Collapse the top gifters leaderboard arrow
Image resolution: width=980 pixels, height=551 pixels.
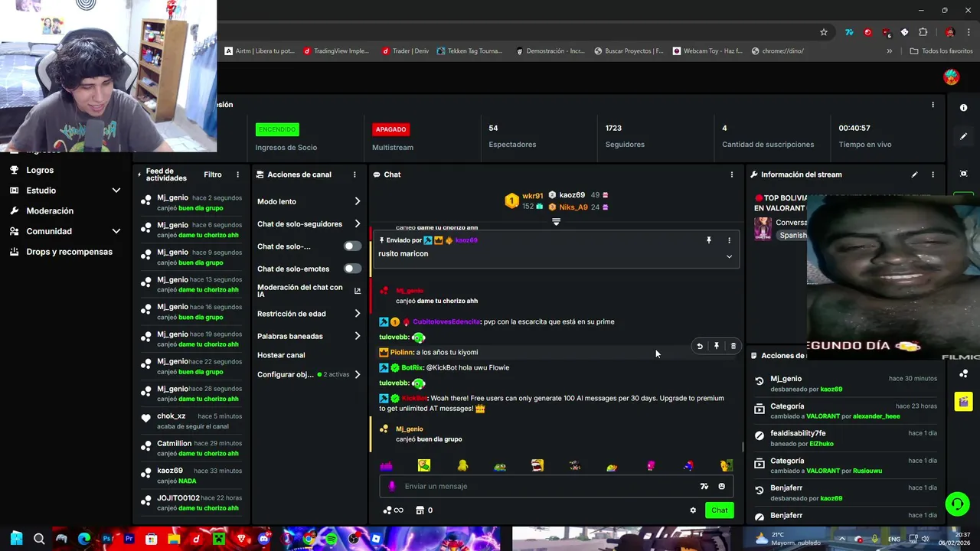(557, 222)
